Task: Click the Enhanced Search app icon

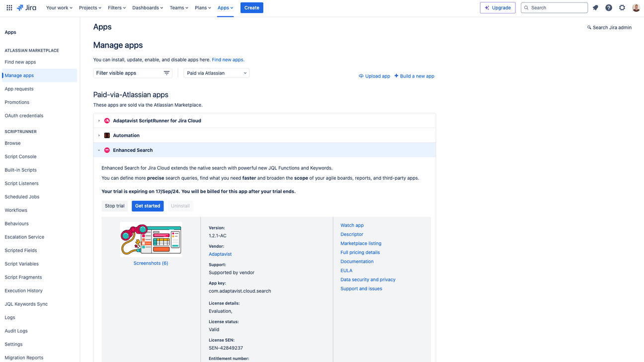Action: 107,150
